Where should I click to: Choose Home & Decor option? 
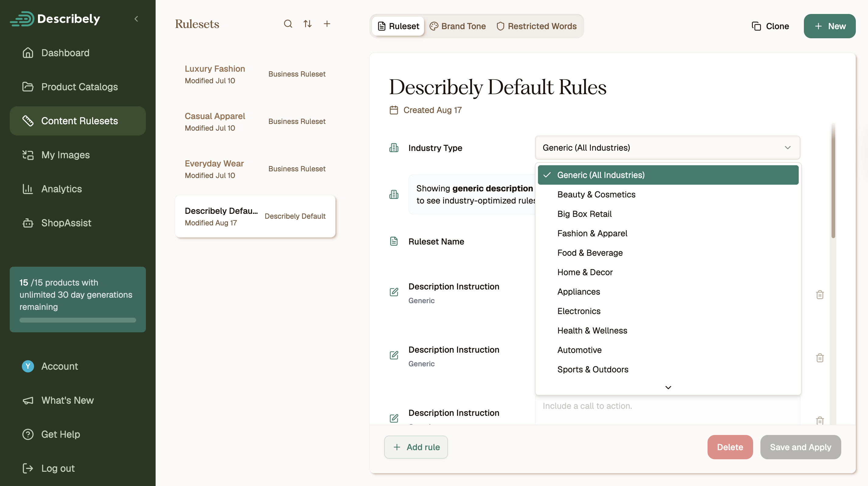[668, 272]
